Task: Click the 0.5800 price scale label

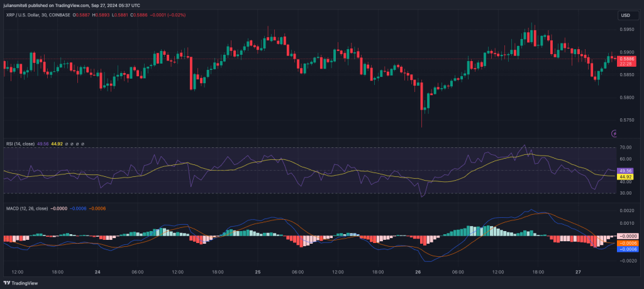Action: coord(627,98)
